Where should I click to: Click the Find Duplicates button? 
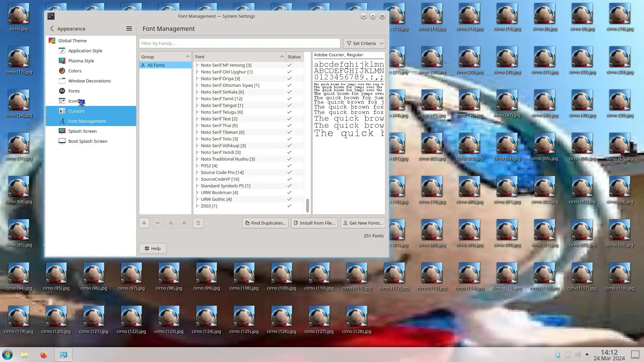[265, 223]
